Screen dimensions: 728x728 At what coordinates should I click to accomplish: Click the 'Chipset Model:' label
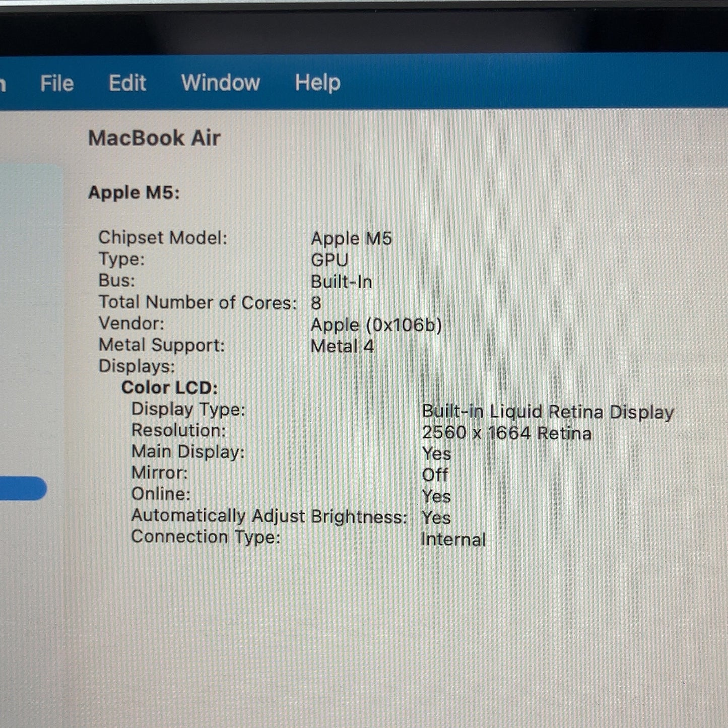tap(163, 238)
